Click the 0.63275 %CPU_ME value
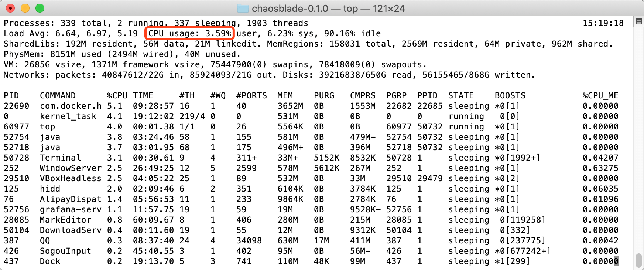The image size is (644, 270). [x=600, y=168]
